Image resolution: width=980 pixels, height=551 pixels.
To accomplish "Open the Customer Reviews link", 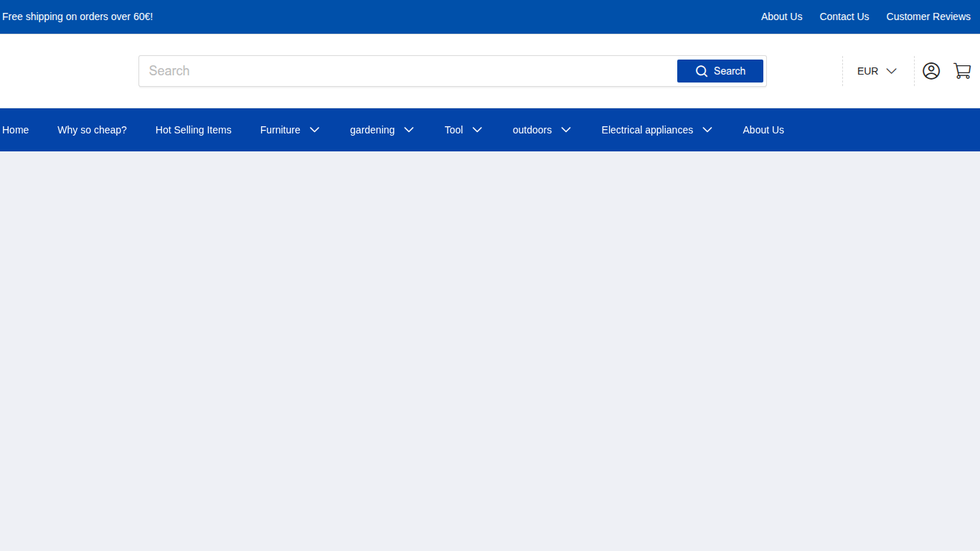I will [928, 17].
